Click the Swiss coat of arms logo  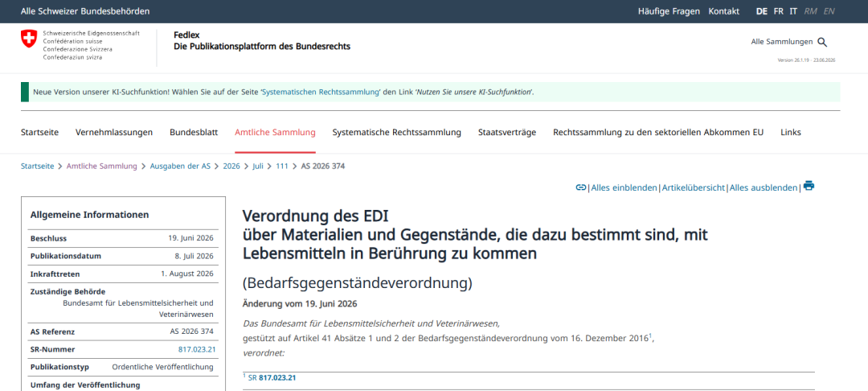(x=30, y=39)
